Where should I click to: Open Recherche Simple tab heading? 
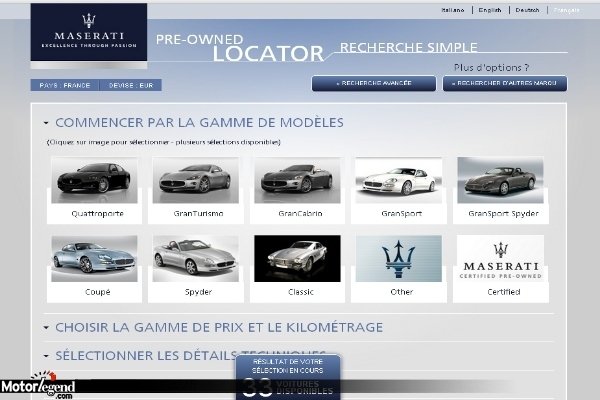point(409,47)
